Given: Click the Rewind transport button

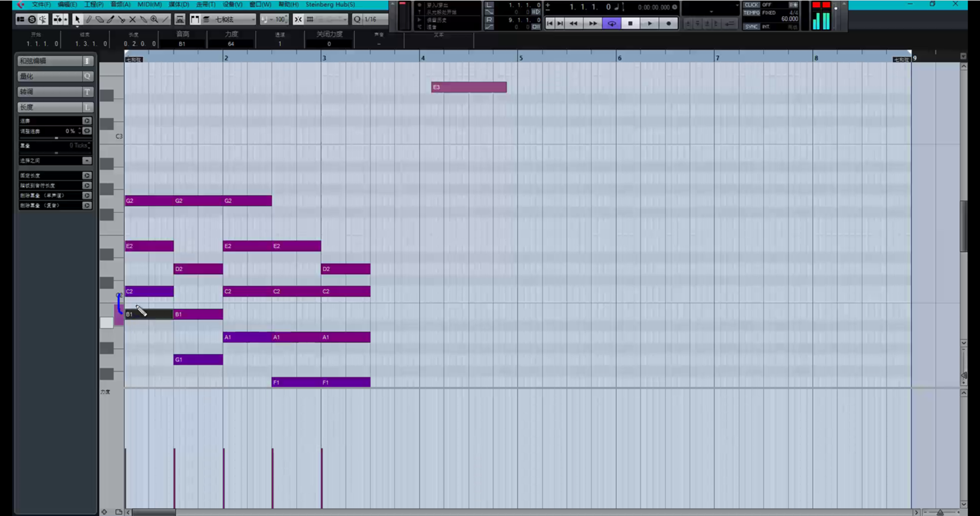Looking at the screenshot, I should pos(574,23).
